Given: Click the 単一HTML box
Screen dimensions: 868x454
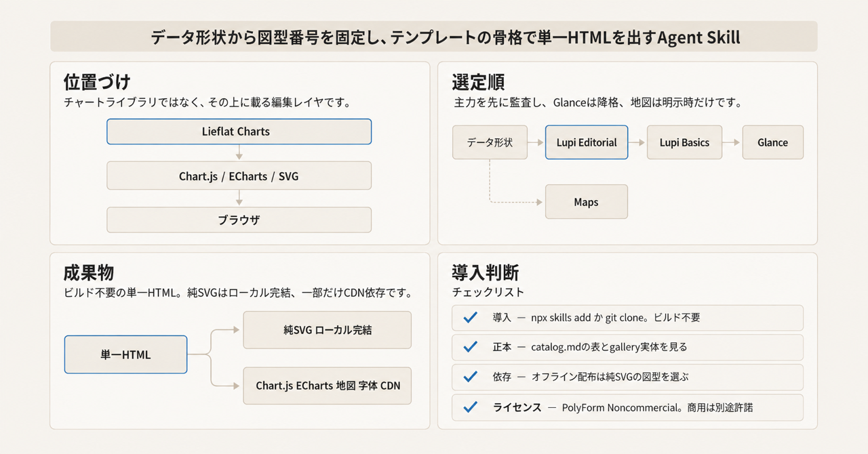Looking at the screenshot, I should coord(125,354).
